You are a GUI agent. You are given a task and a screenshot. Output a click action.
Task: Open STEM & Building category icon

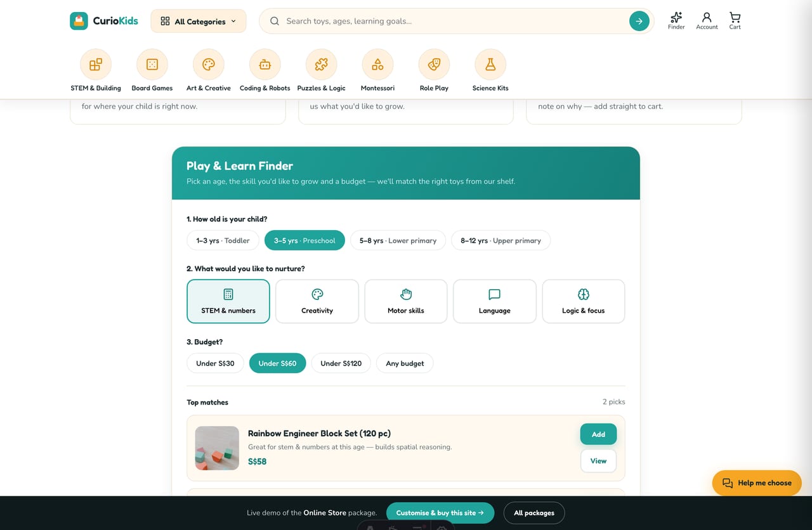[x=96, y=65]
